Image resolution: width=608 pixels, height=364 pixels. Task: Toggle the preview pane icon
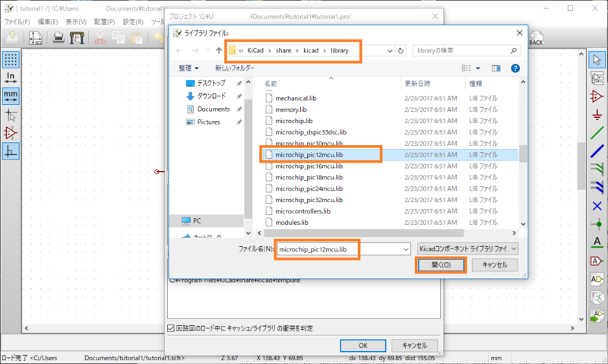point(496,68)
